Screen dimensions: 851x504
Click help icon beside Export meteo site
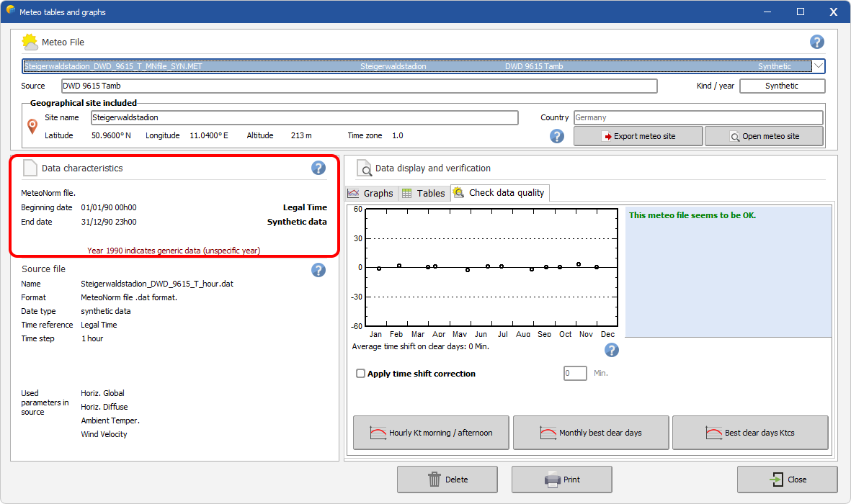(x=557, y=136)
